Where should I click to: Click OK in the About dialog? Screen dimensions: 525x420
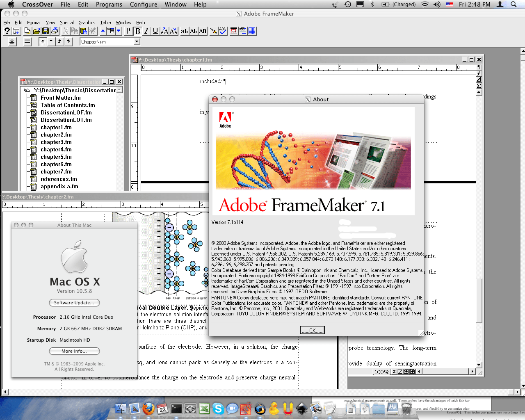tap(312, 330)
